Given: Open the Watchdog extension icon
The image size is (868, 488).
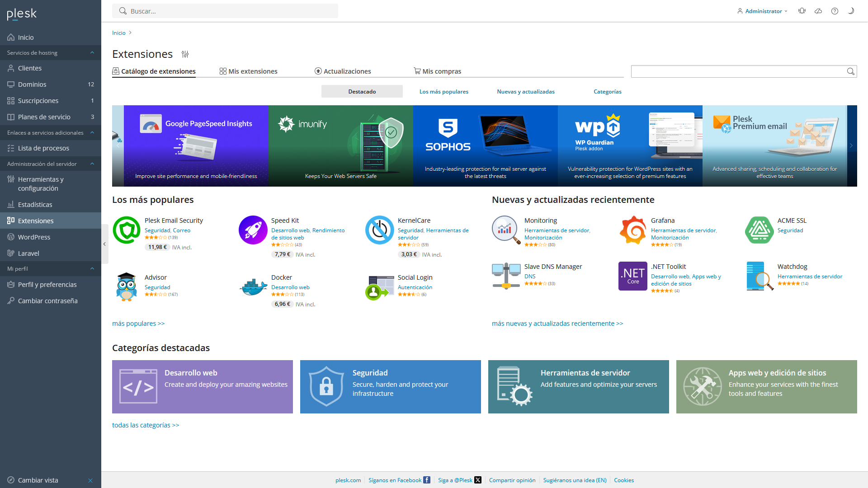Looking at the screenshot, I should click(x=759, y=276).
